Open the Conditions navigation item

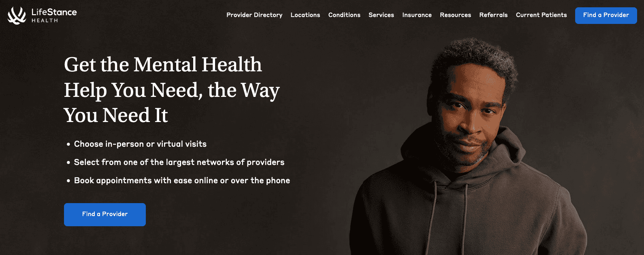click(x=344, y=15)
